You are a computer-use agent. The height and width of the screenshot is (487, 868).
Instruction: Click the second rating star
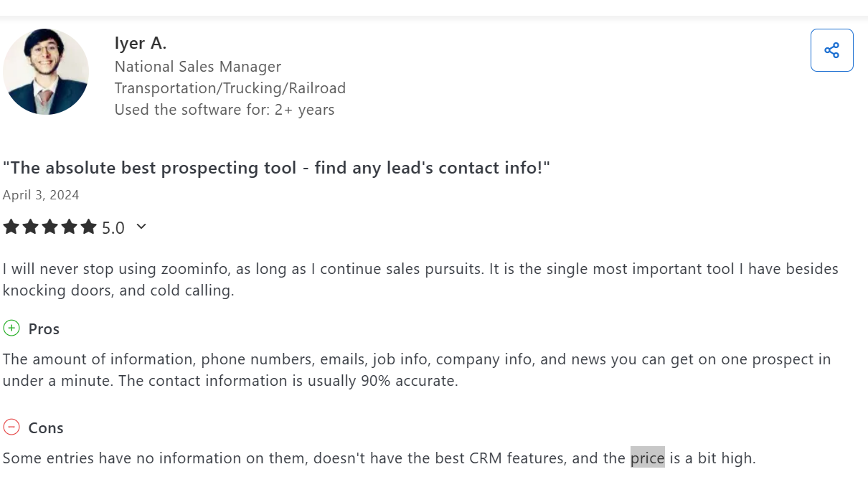(31, 226)
